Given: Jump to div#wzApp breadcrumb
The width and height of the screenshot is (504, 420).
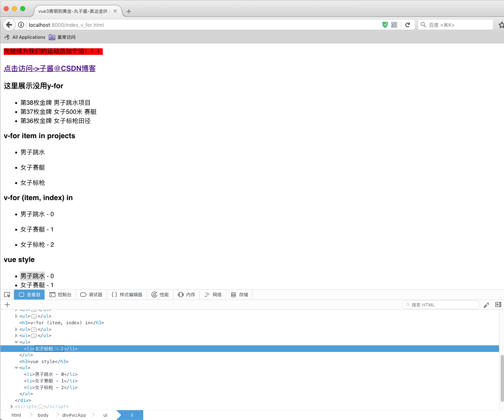Looking at the screenshot, I should point(74,415).
